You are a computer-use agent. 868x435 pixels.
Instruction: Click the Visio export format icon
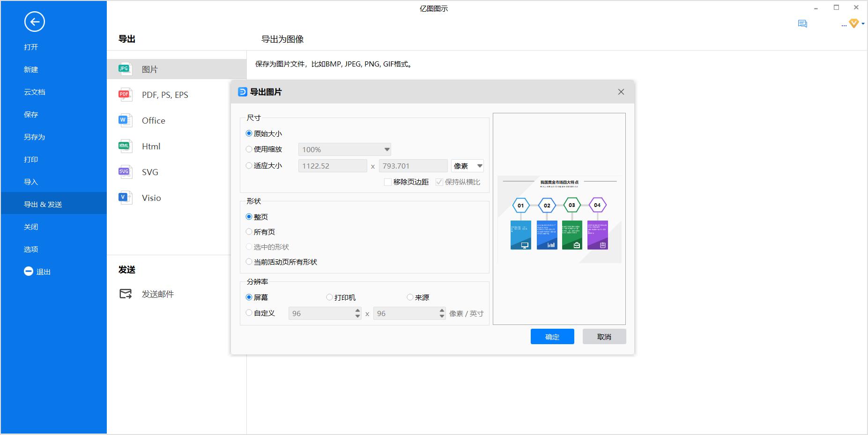coord(124,197)
